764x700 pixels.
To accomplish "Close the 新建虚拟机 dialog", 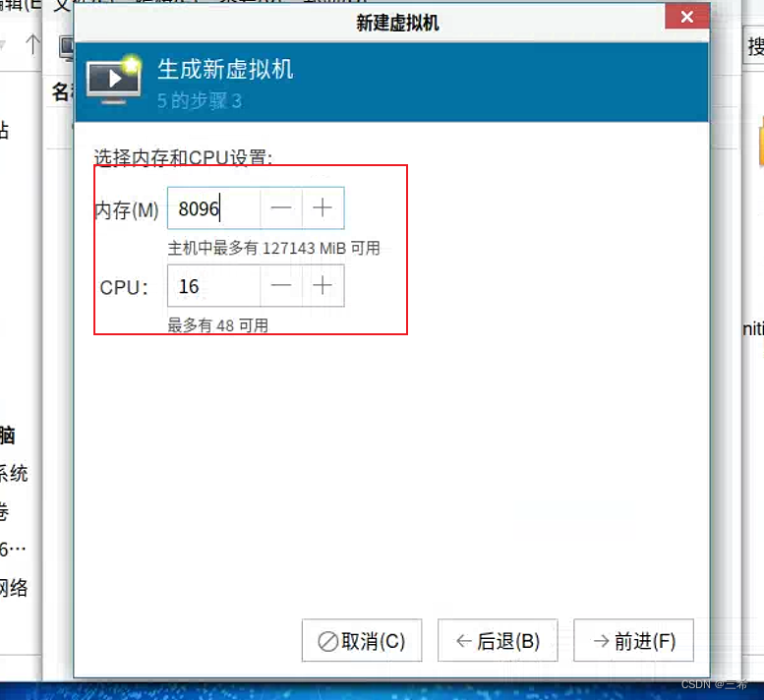I will [687, 17].
